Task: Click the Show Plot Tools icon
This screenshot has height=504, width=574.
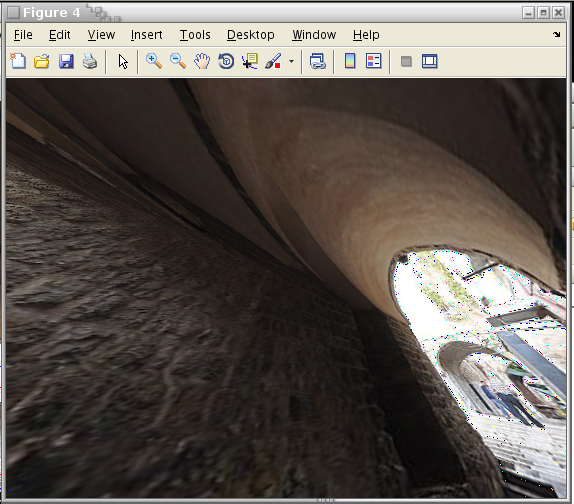Action: [x=430, y=61]
